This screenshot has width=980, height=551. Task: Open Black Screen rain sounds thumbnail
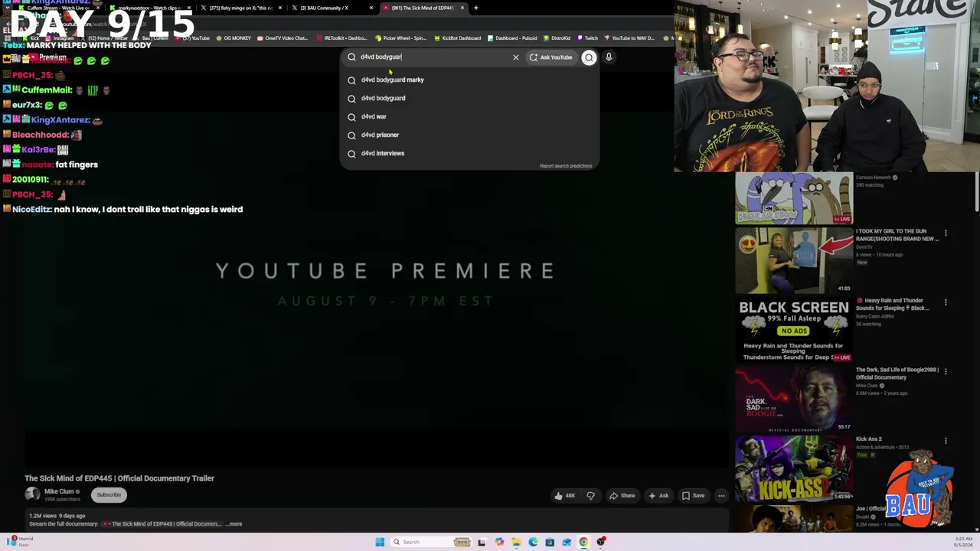(794, 330)
